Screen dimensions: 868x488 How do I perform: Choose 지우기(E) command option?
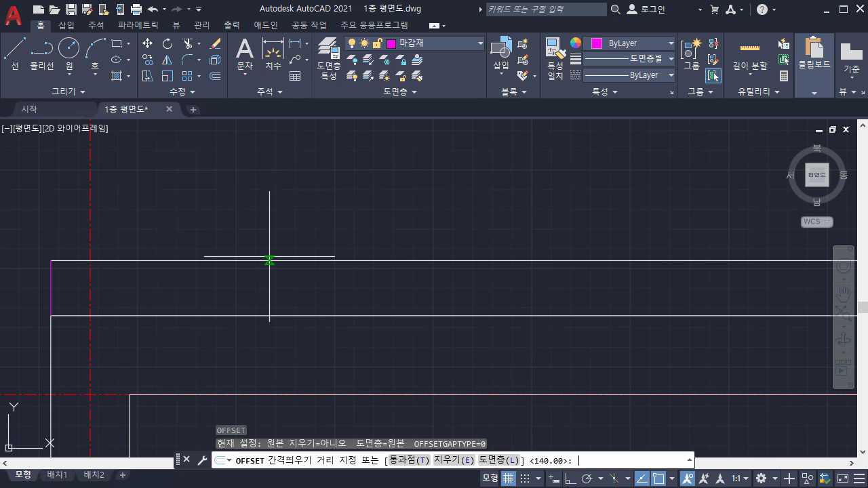click(x=454, y=461)
